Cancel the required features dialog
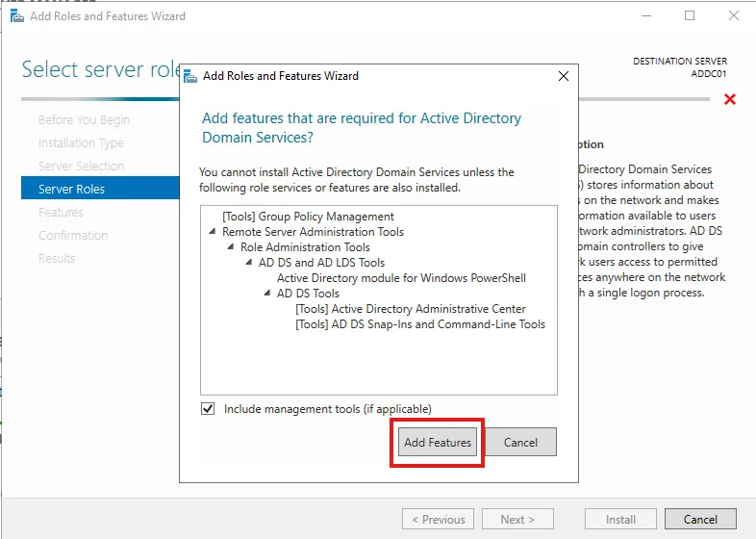Image resolution: width=756 pixels, height=539 pixels. pyautogui.click(x=520, y=443)
